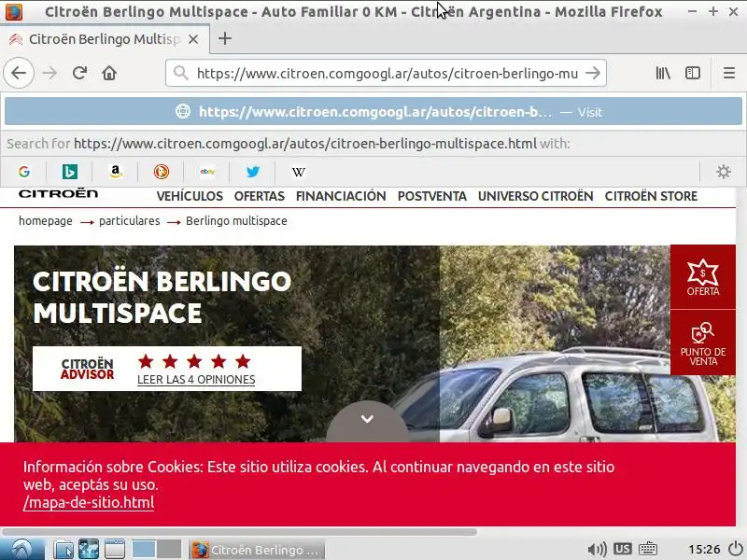Open the Firefox hamburger menu
This screenshot has height=560, width=747.
click(x=729, y=73)
